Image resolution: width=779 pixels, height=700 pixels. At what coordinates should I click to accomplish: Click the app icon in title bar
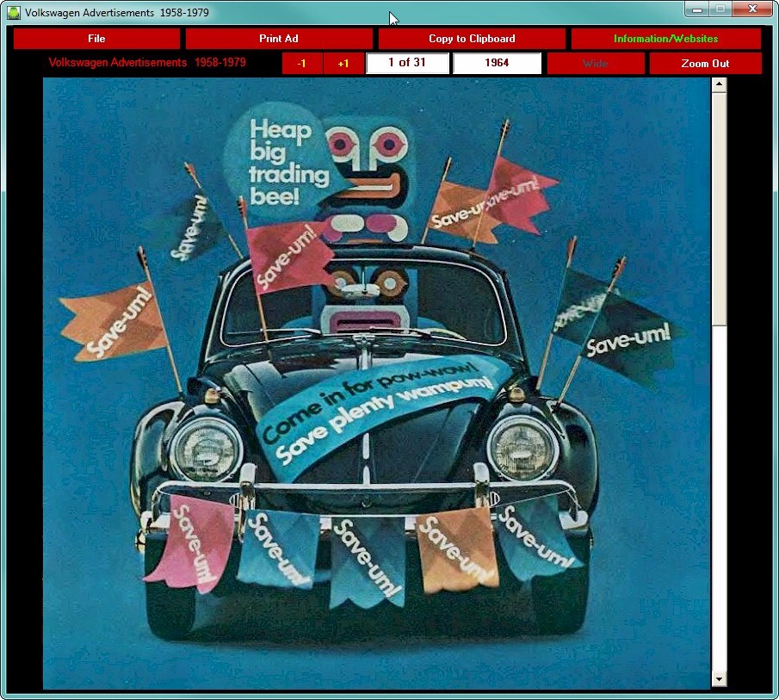click(14, 12)
